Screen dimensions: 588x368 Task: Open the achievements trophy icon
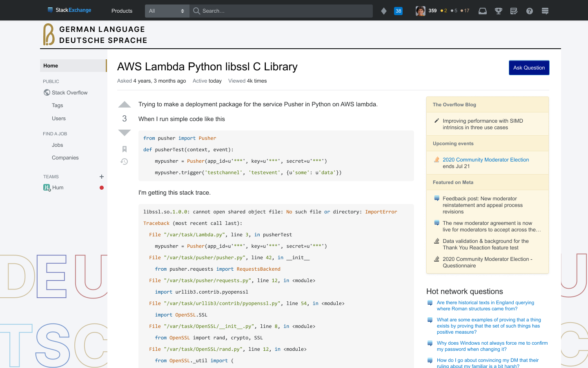[x=499, y=11]
